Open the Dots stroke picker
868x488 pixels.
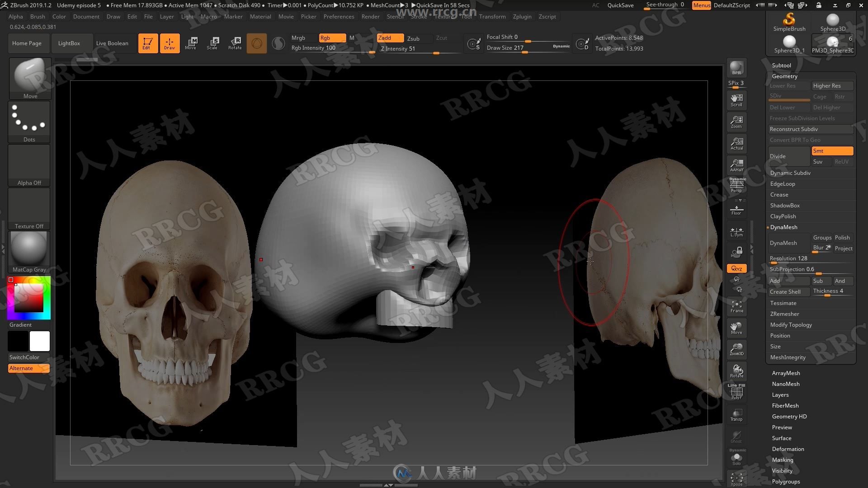click(29, 122)
